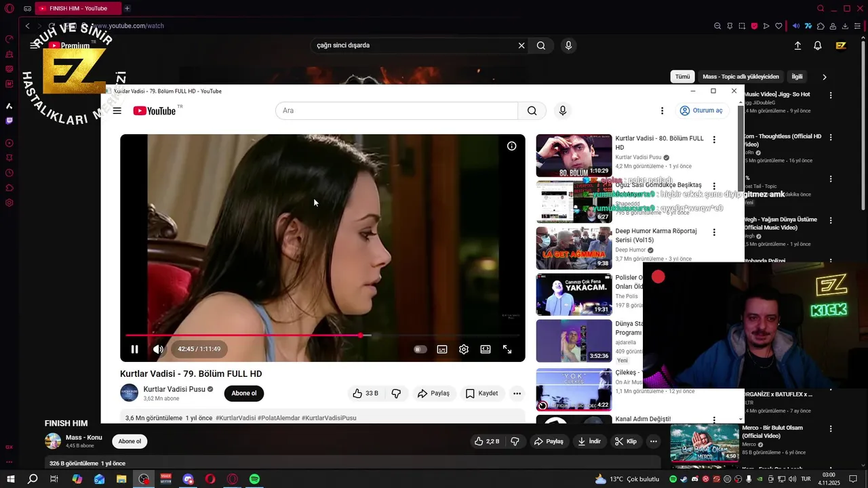Screen dimensions: 868x488
Task: Pause the Kurtlar Vadisi video
Action: (x=134, y=349)
